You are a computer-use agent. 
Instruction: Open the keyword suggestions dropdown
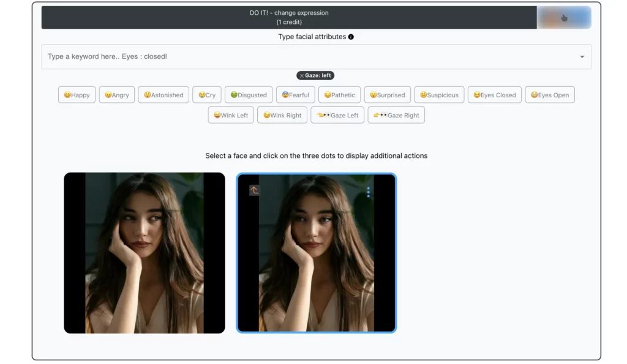[x=582, y=56]
